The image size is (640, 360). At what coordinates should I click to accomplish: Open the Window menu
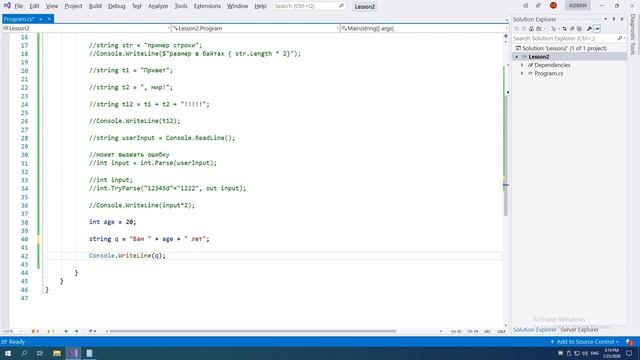(238, 6)
